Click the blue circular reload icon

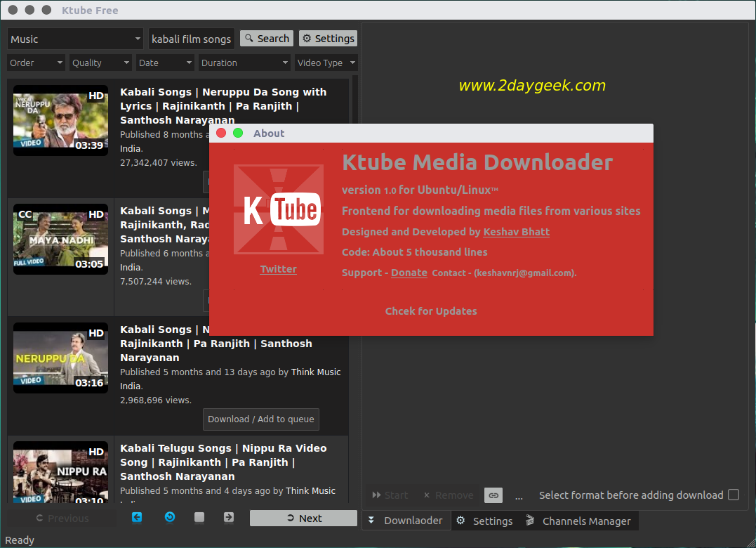[x=170, y=517]
